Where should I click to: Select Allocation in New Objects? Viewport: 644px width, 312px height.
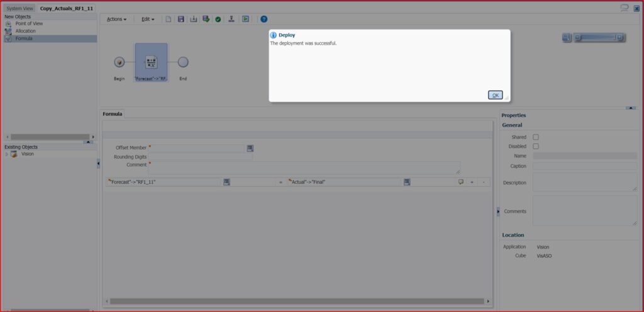click(25, 31)
